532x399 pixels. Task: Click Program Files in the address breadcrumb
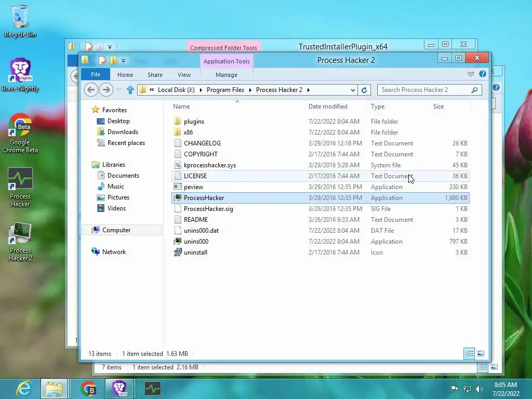pyautogui.click(x=225, y=90)
